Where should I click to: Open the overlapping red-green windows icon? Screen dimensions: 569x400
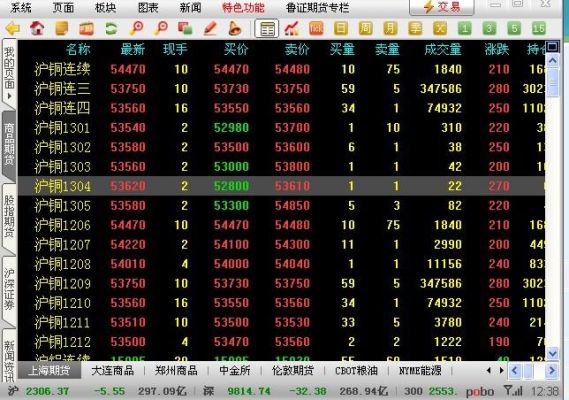[185, 28]
